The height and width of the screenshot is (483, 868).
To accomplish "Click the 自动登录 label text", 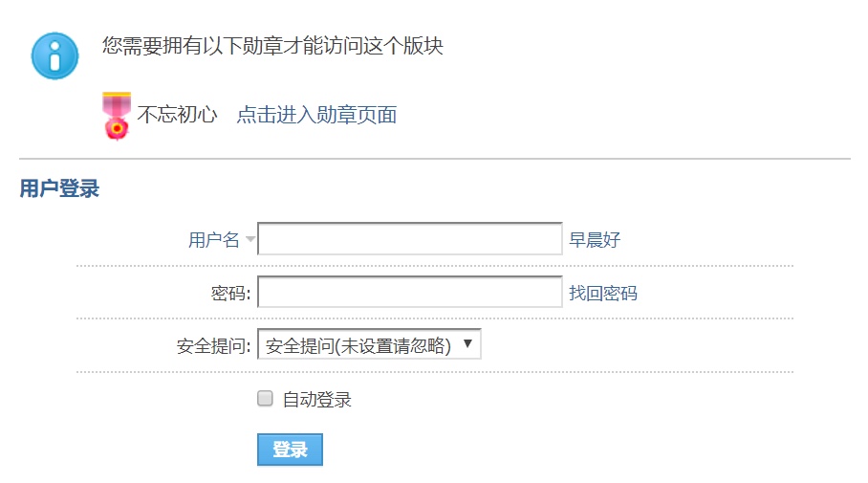I will [317, 400].
